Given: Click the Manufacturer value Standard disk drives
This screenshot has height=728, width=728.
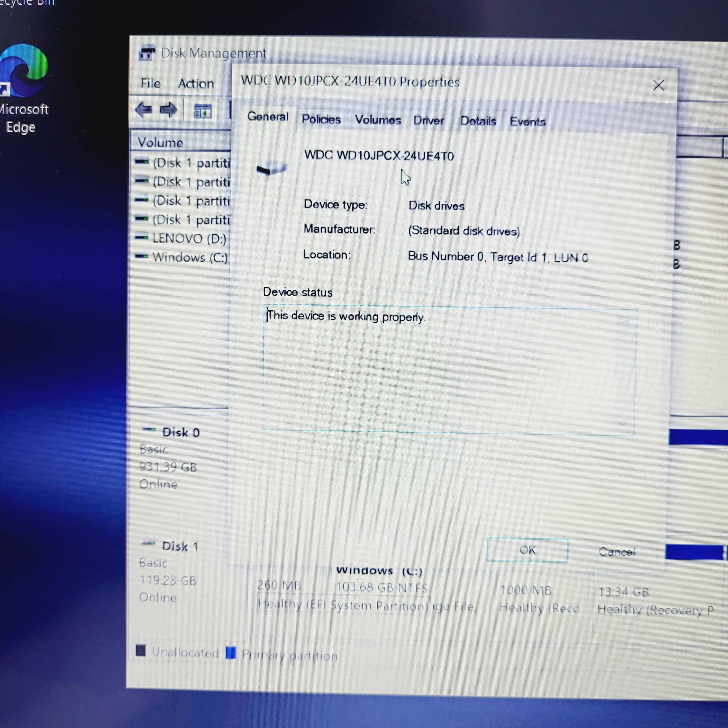Looking at the screenshot, I should (x=464, y=231).
